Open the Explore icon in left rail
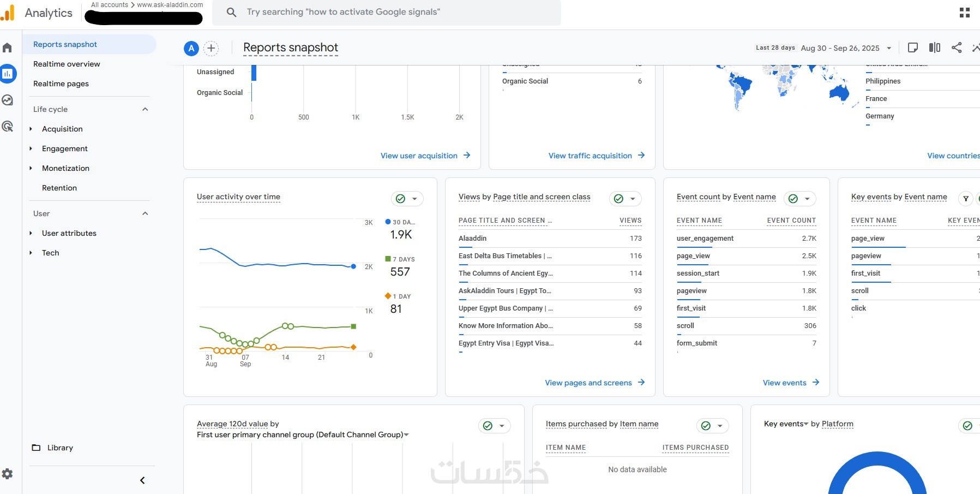The image size is (980, 494). point(8,100)
